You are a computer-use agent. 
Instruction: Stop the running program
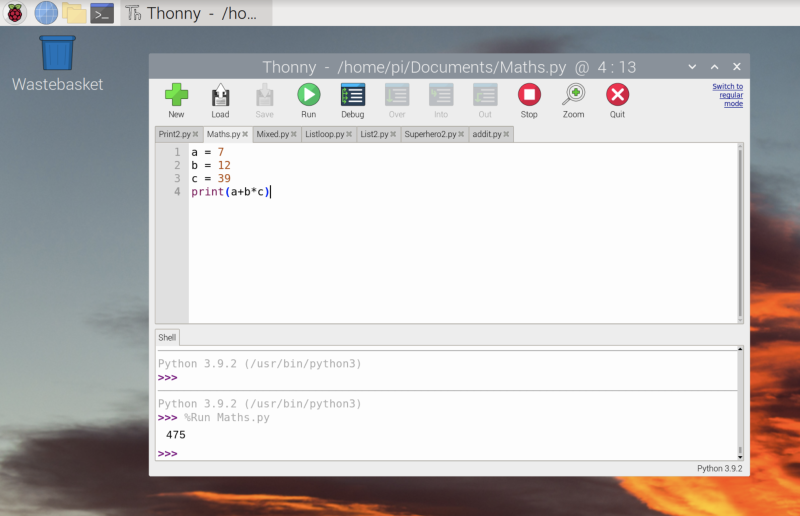pyautogui.click(x=529, y=95)
